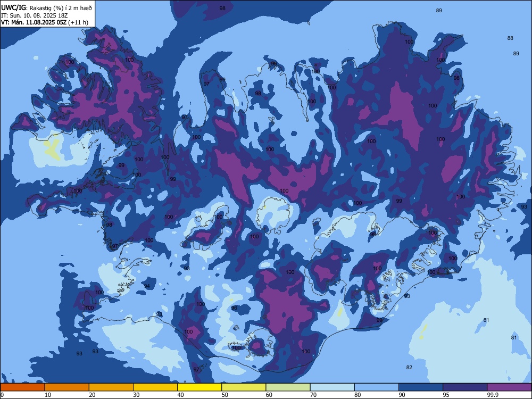Click the 'UWC/IG: Rakastig (%) í 2 m hæð' title
532x399 pixels.
pyautogui.click(x=46, y=8)
